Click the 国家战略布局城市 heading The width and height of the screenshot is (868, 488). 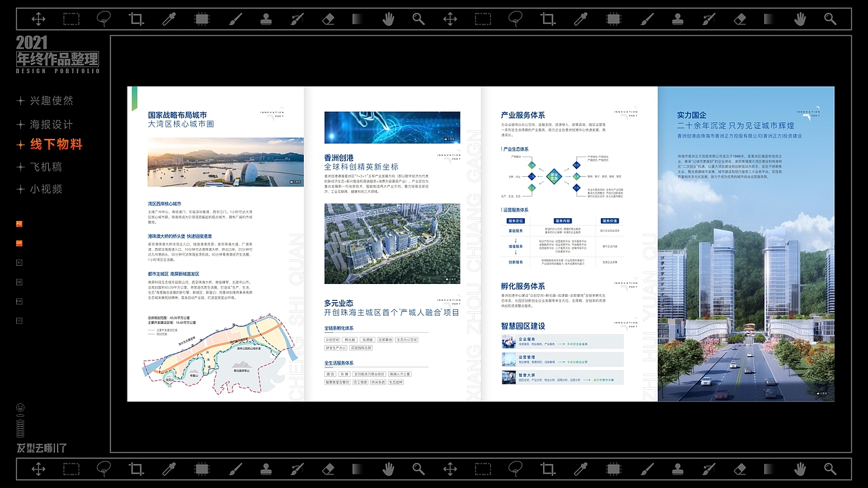coord(177,115)
